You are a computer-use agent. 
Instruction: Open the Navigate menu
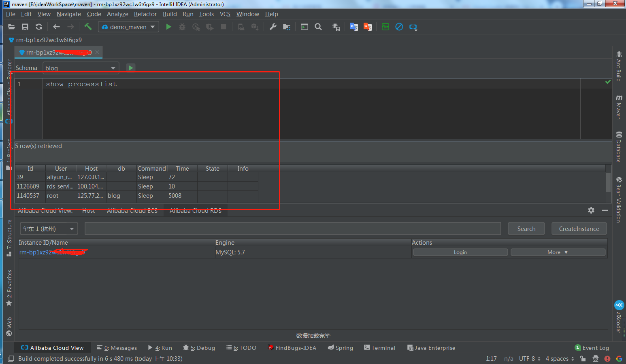(69, 14)
